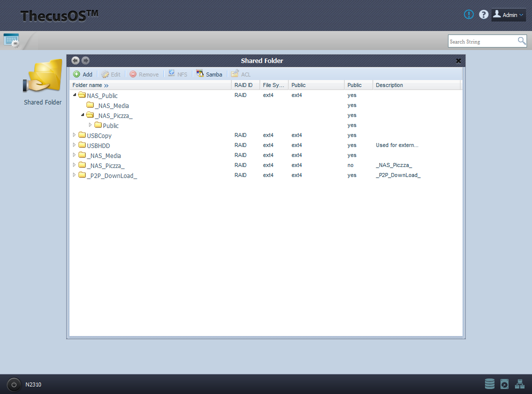Open the help question mark icon
Image resolution: width=532 pixels, height=394 pixels.
tap(483, 14)
